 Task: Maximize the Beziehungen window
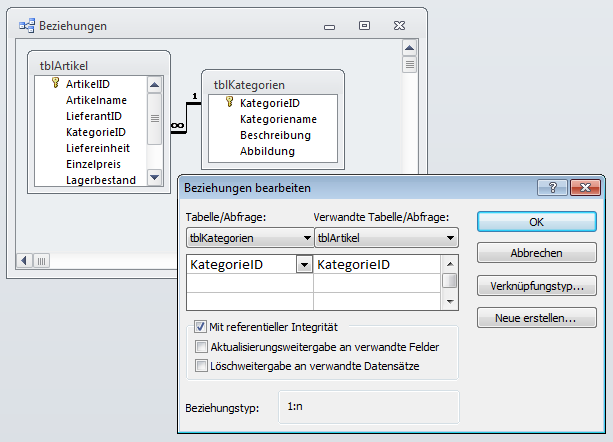(x=365, y=25)
